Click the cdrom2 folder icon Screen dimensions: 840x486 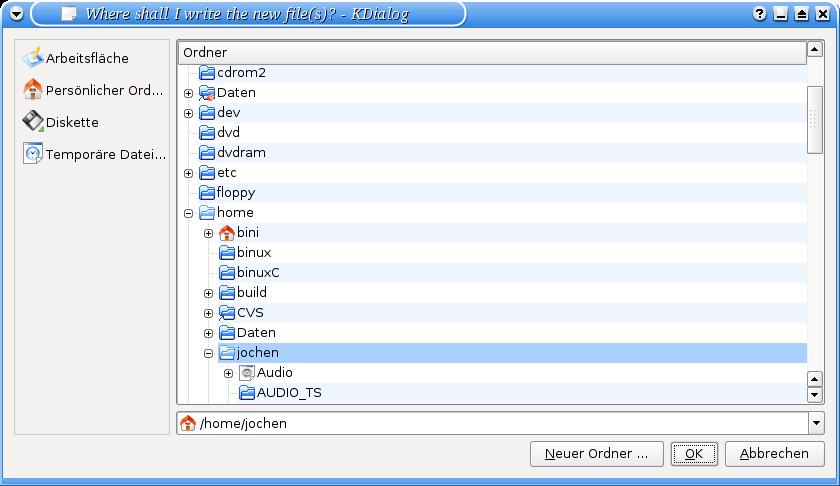tap(207, 72)
